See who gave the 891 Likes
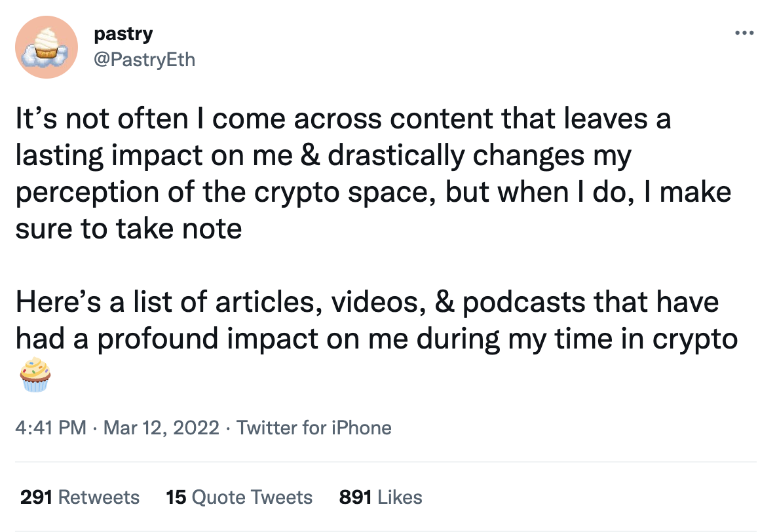 381,497
